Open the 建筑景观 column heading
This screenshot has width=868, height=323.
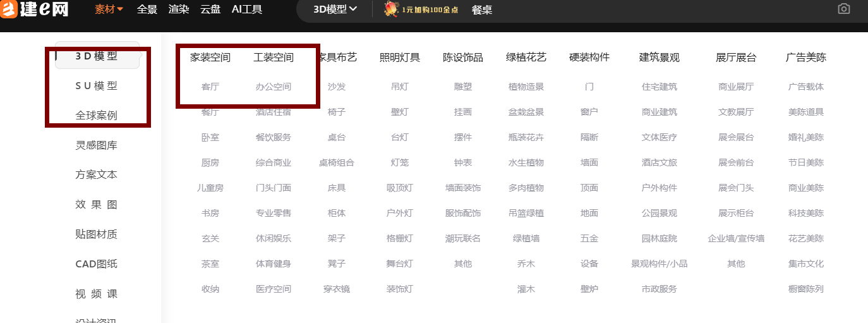(659, 58)
